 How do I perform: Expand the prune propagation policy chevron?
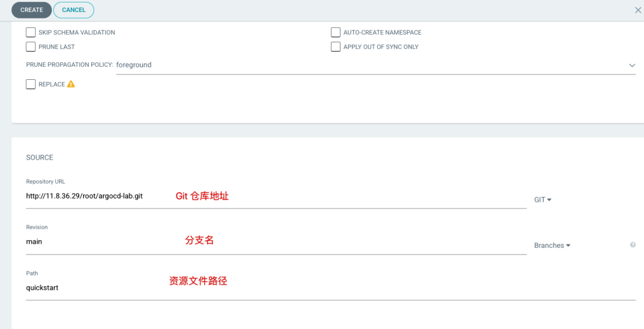coord(632,66)
